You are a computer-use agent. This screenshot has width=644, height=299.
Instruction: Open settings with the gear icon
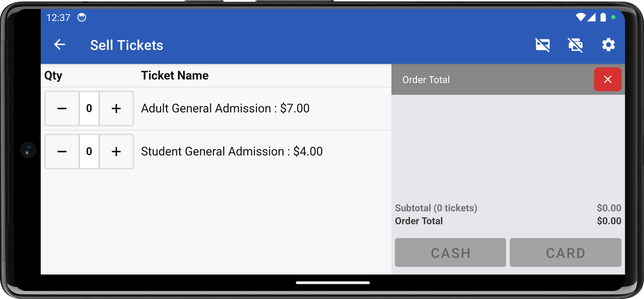pyautogui.click(x=608, y=45)
